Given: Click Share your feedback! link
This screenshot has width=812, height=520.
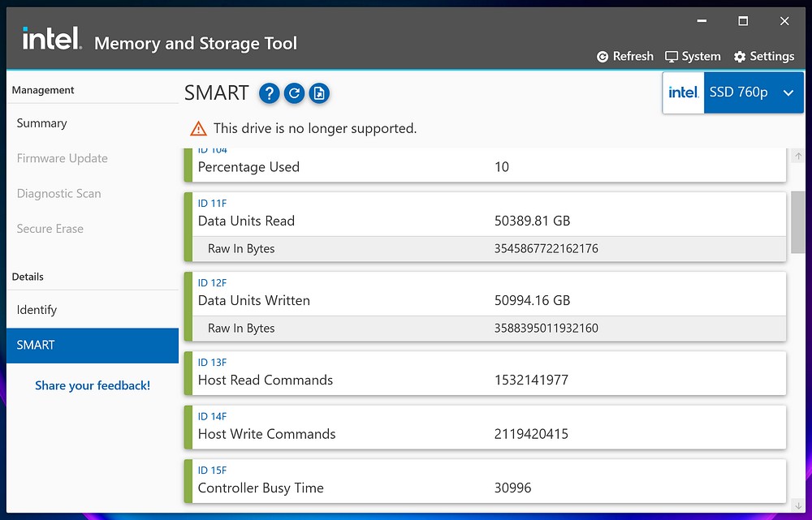Looking at the screenshot, I should (x=93, y=385).
